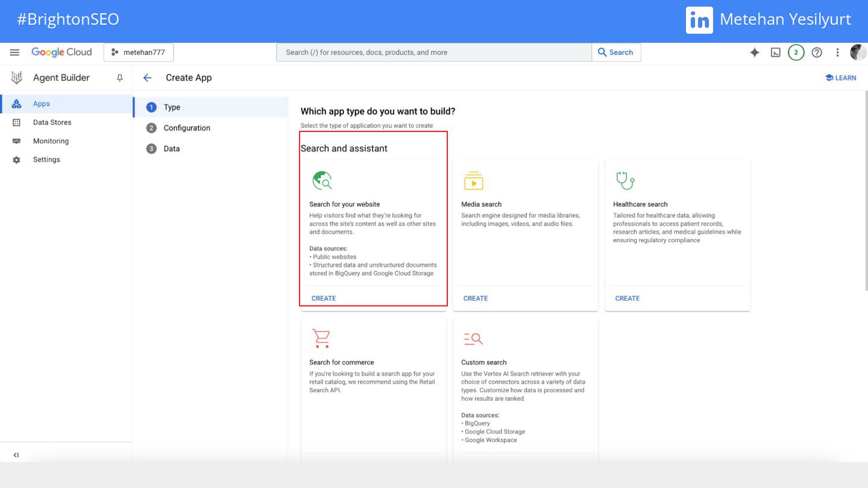Open notifications badge showing 2

click(796, 52)
